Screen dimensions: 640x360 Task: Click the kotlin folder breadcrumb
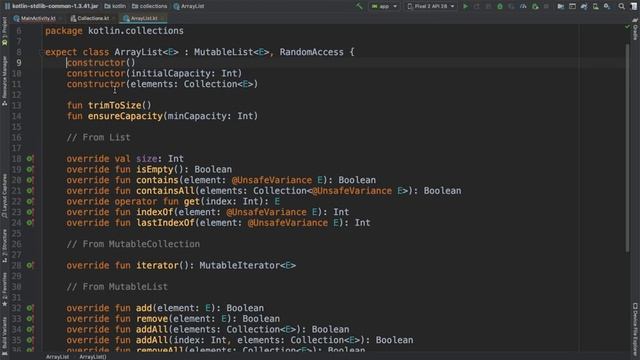point(115,6)
